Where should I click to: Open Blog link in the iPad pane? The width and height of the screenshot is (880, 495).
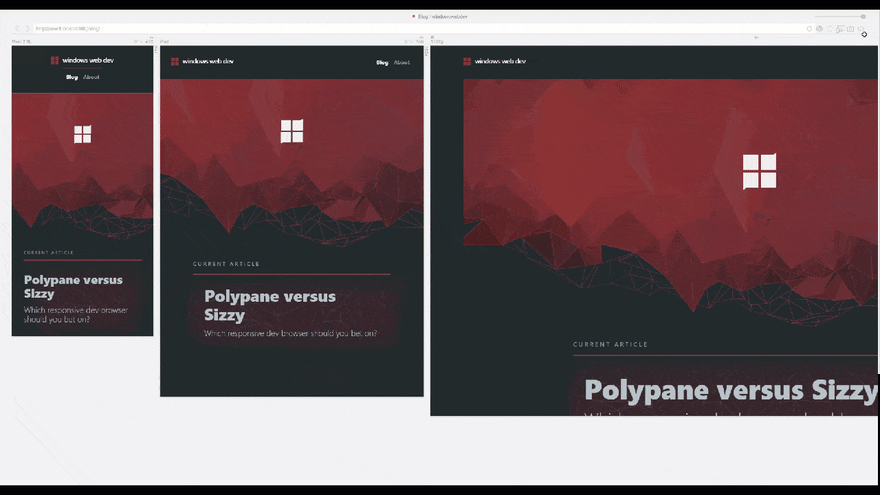pyautogui.click(x=382, y=63)
